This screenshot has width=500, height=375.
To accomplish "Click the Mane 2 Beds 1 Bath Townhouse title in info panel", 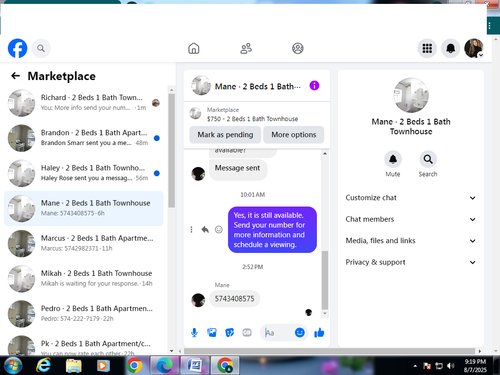I will (411, 126).
